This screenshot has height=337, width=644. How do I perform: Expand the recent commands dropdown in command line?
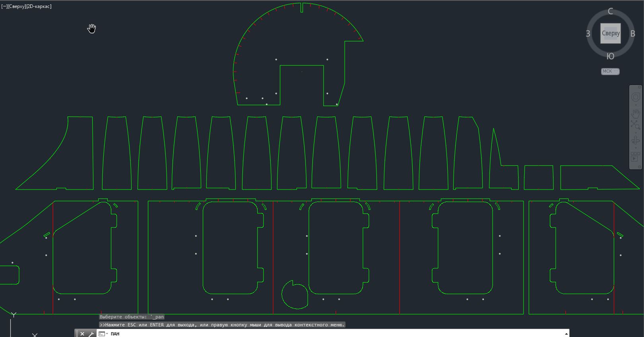click(103, 334)
